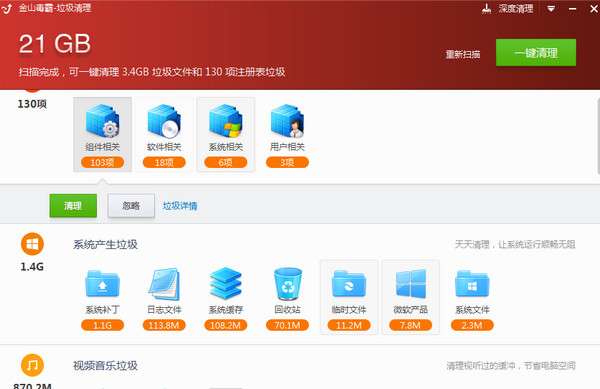Open the title bar dropdown menu arrow

pyautogui.click(x=551, y=8)
